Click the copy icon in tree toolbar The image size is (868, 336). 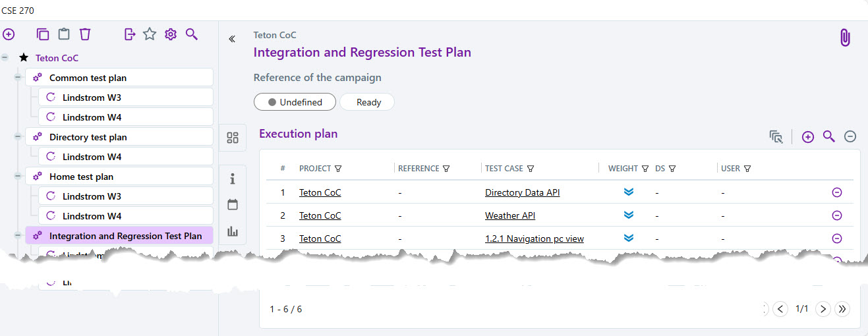[43, 34]
